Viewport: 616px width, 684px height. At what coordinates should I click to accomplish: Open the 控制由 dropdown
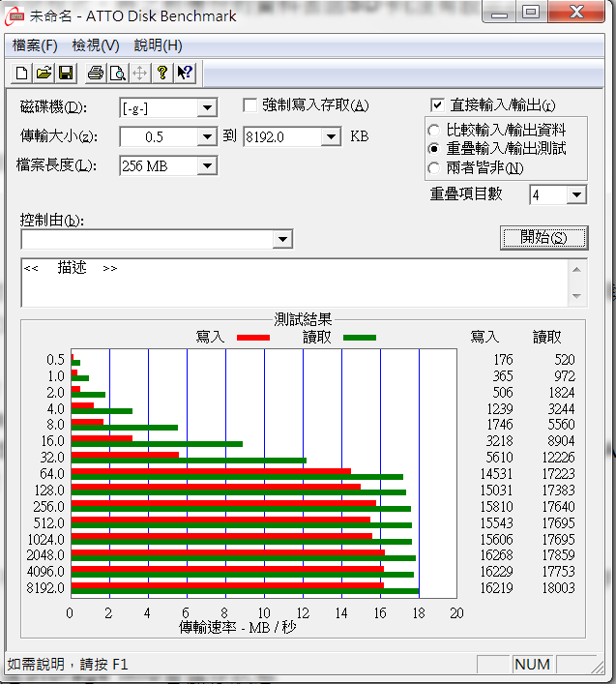point(282,240)
